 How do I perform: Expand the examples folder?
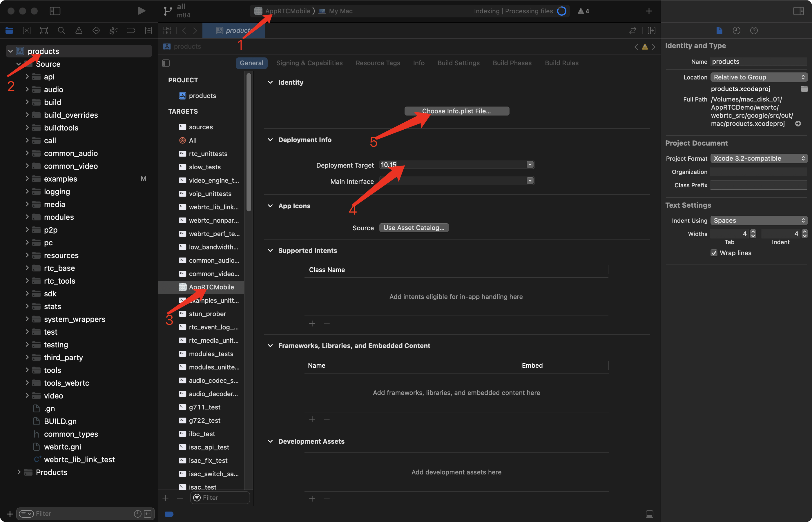point(27,179)
